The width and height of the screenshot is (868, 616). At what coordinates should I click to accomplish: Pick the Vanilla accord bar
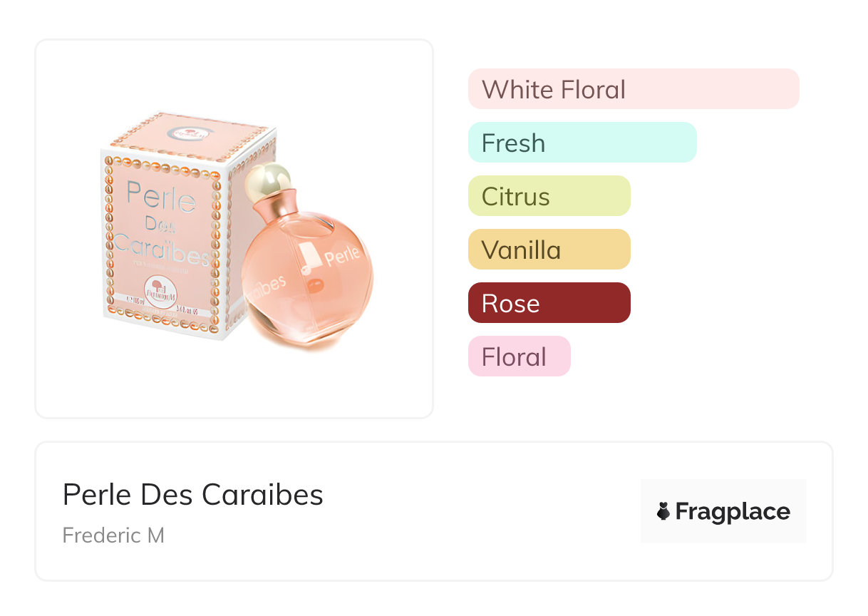coord(549,250)
